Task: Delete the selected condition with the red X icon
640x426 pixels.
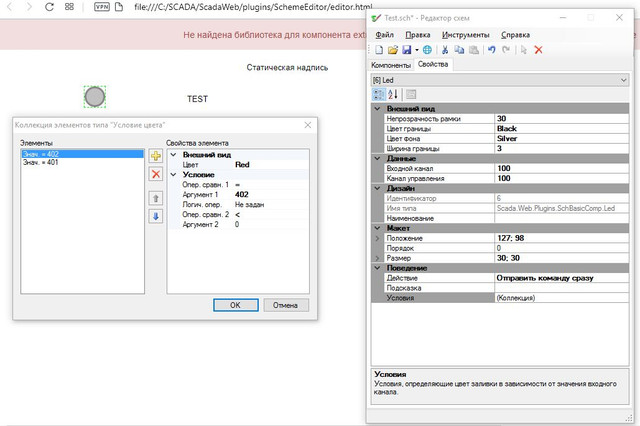Action: tap(156, 174)
